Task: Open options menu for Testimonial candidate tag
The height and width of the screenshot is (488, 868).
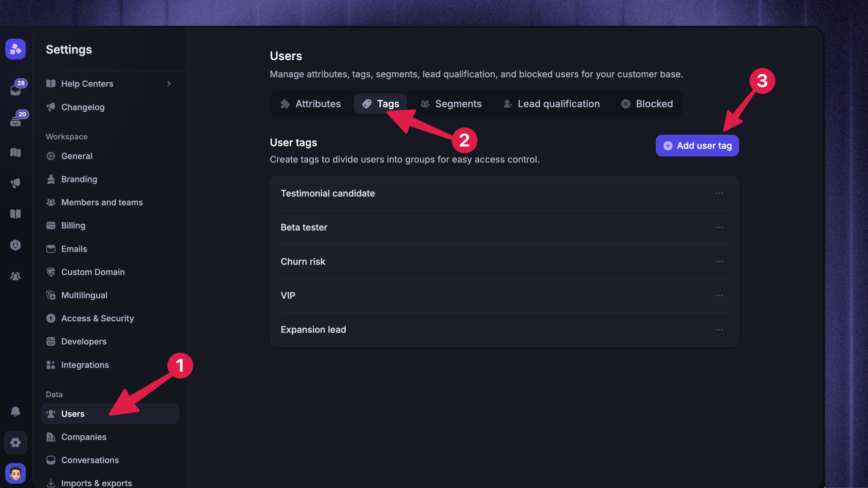Action: point(719,193)
